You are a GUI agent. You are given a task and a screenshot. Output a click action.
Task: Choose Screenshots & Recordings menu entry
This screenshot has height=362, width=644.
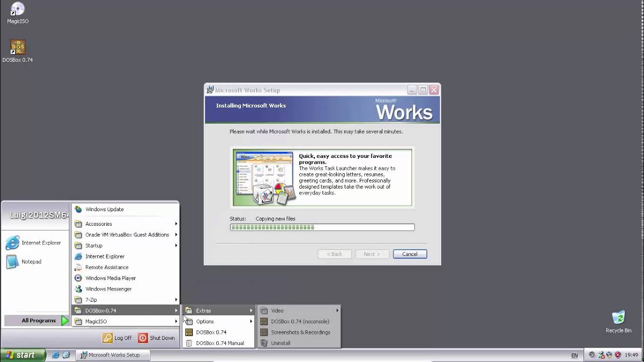[299, 332]
